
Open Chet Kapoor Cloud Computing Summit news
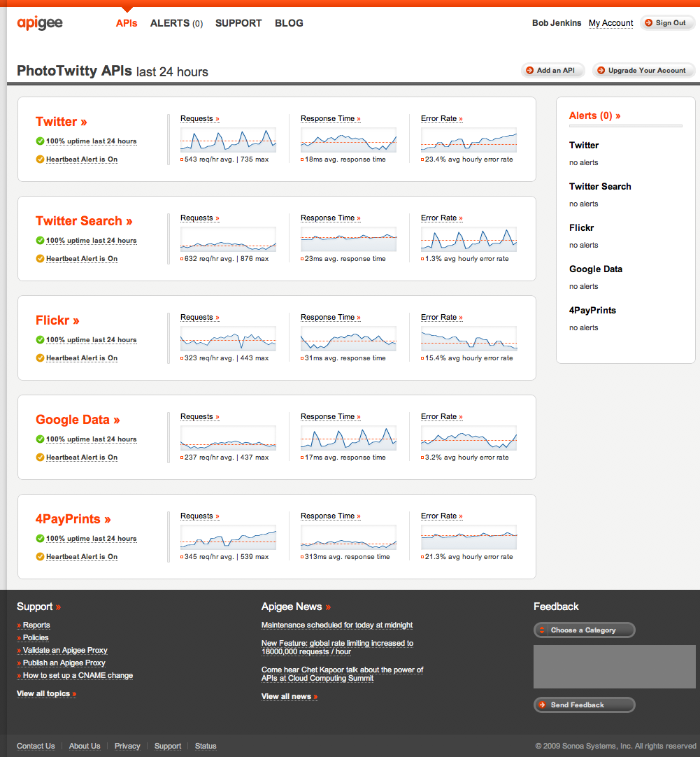(x=342, y=674)
